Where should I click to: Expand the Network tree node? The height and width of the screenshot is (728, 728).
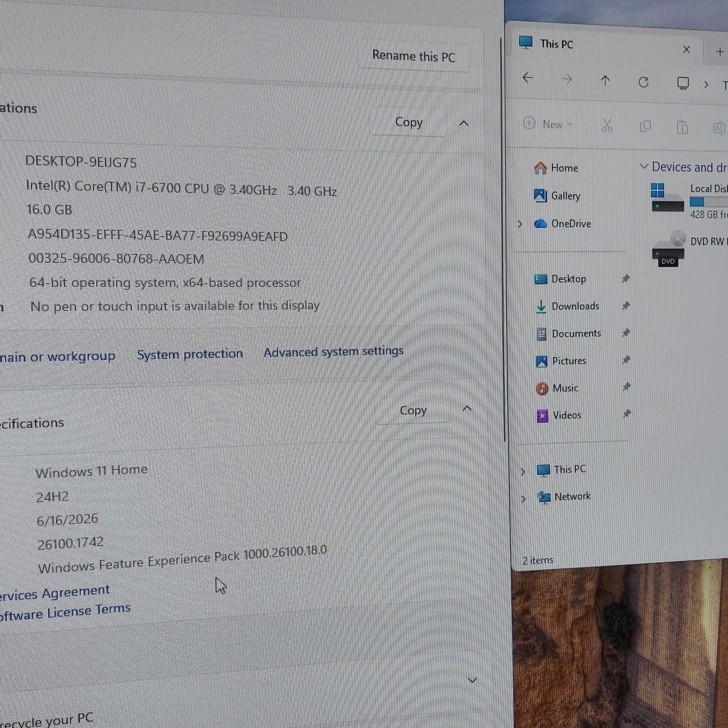click(523, 499)
